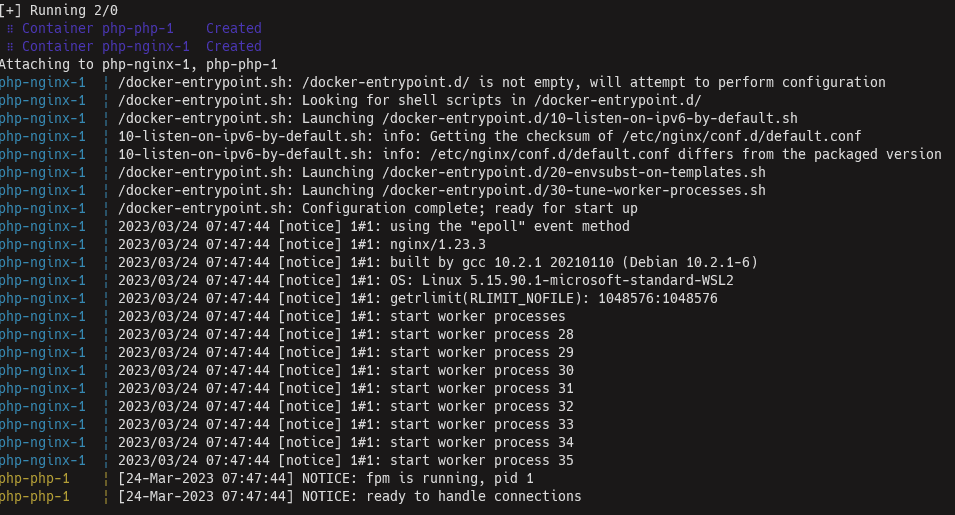This screenshot has height=515, width=955.
Task: Click the "Attaching to php-nginx-1, php-php-1" line
Action: (x=139, y=65)
